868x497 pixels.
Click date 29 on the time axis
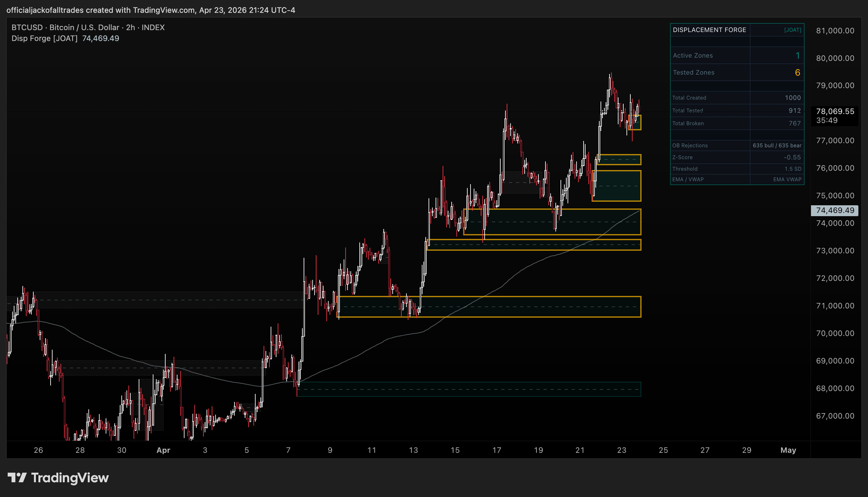tap(747, 450)
